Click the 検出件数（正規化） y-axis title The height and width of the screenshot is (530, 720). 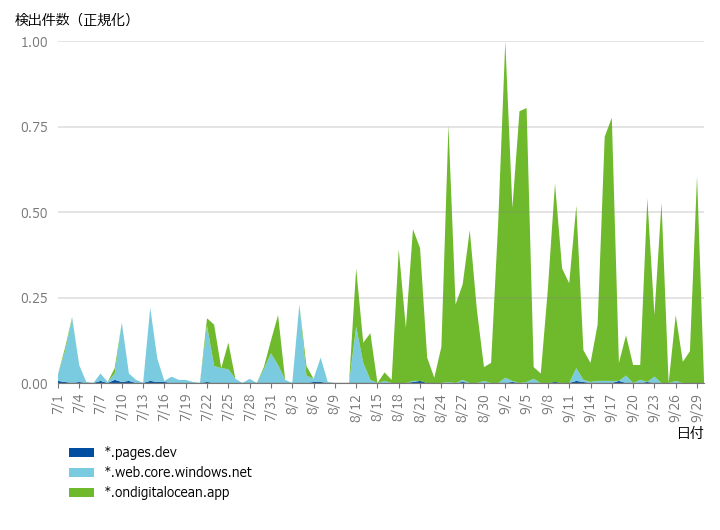pyautogui.click(x=73, y=19)
